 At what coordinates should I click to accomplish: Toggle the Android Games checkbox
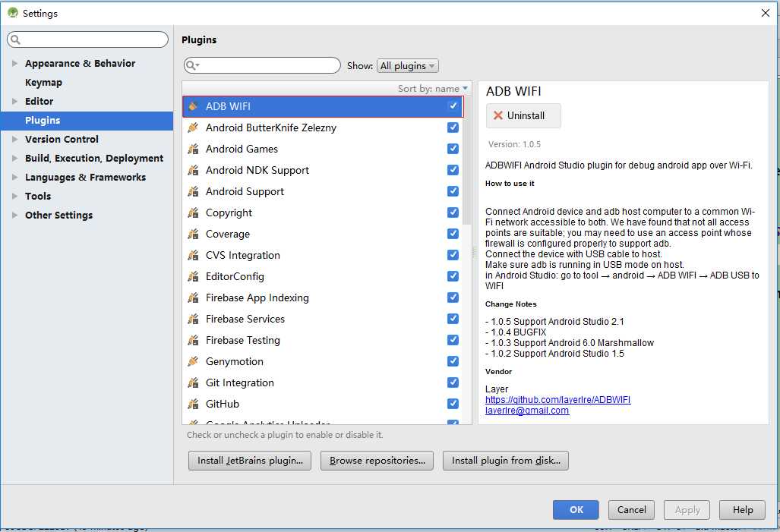point(453,149)
